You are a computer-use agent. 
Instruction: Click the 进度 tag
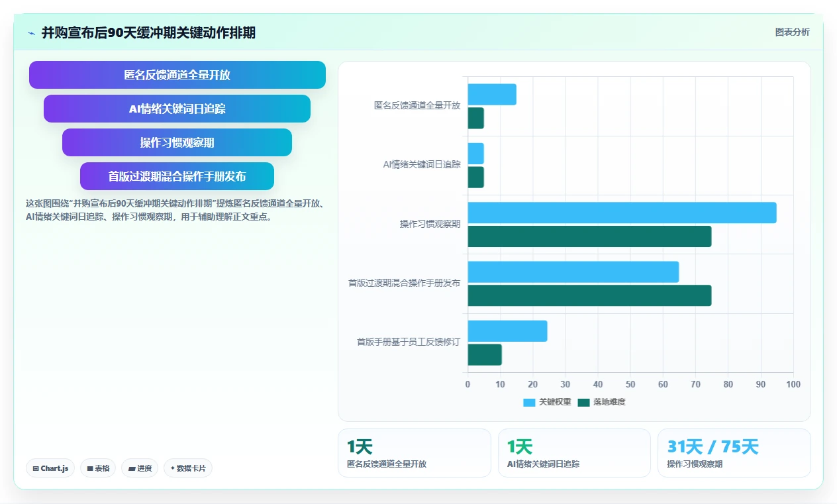click(140, 468)
